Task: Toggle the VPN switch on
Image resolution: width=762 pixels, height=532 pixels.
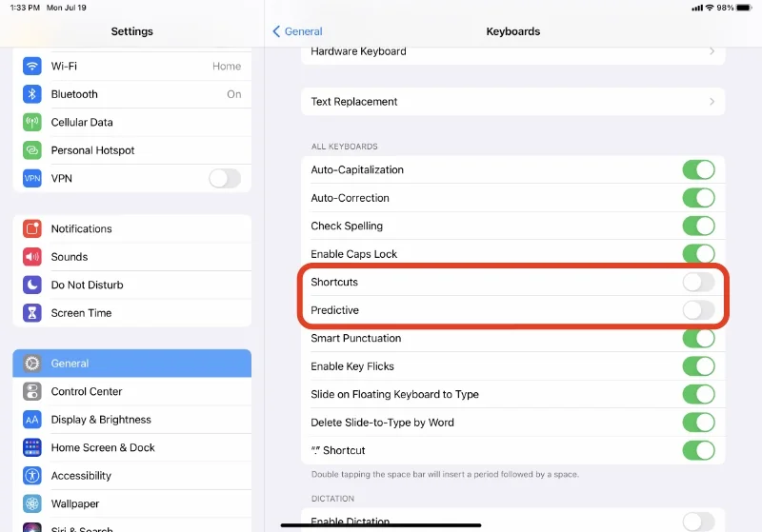Action: click(225, 179)
